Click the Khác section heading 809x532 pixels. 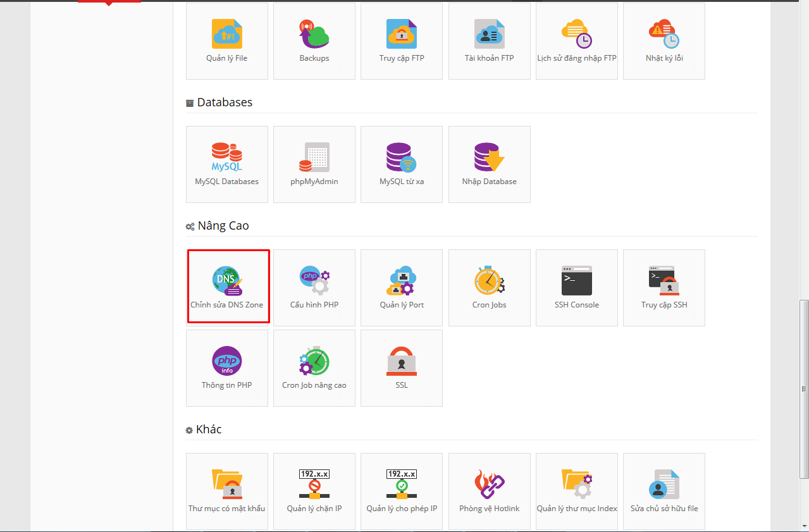pos(209,430)
